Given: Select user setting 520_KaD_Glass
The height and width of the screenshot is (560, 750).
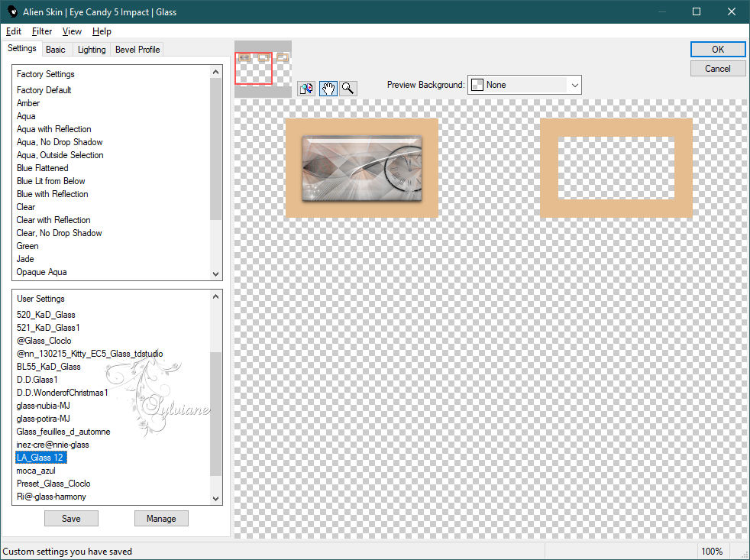Looking at the screenshot, I should point(46,315).
